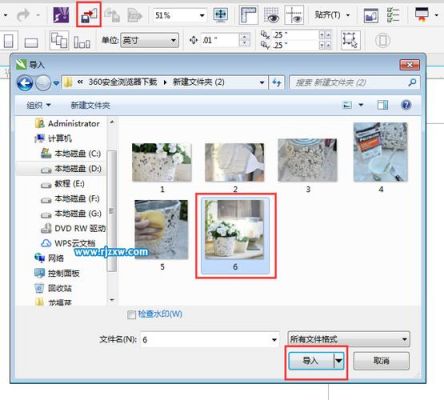This screenshot has width=444, height=400.
Task: Open the 所有文件格式 file type dropdown
Action: tap(349, 339)
